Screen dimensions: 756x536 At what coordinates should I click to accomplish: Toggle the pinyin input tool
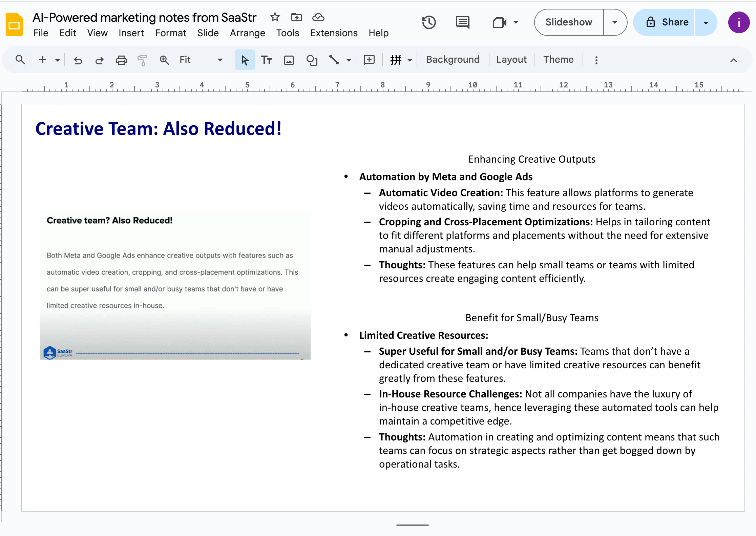coord(396,60)
